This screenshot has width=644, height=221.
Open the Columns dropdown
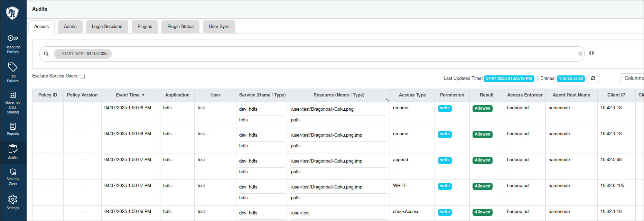point(632,78)
